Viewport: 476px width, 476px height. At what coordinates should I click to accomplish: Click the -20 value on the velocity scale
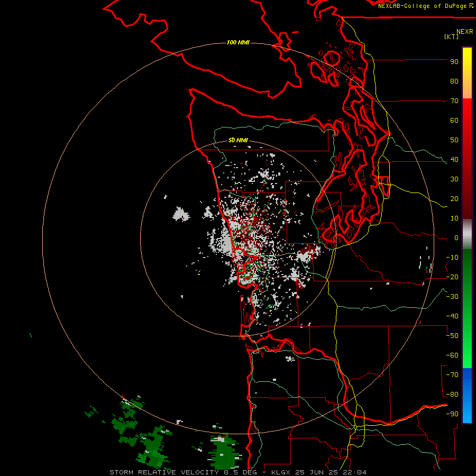point(452,277)
